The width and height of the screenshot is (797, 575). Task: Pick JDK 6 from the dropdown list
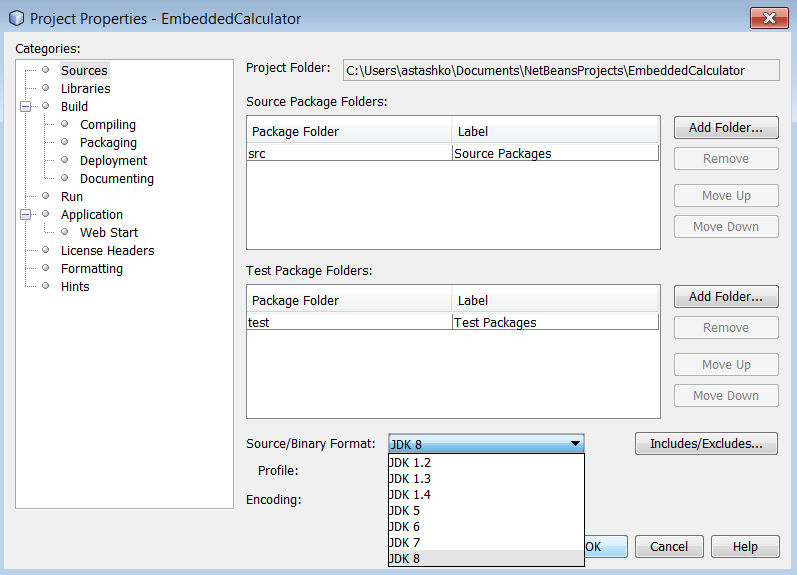click(x=404, y=526)
